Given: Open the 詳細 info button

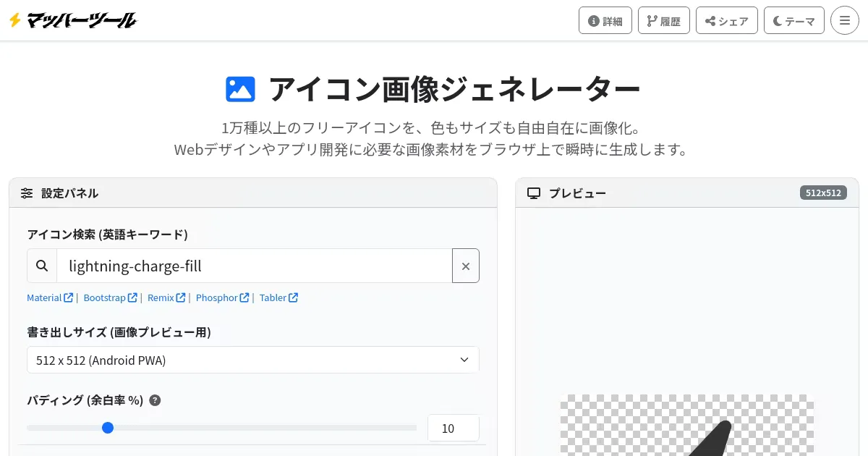Looking at the screenshot, I should pos(605,21).
